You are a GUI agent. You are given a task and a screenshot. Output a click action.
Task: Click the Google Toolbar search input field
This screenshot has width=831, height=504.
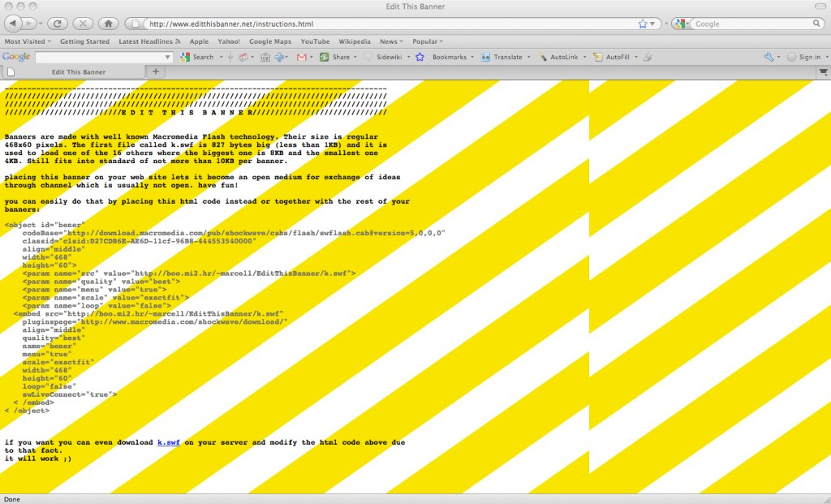tap(103, 57)
